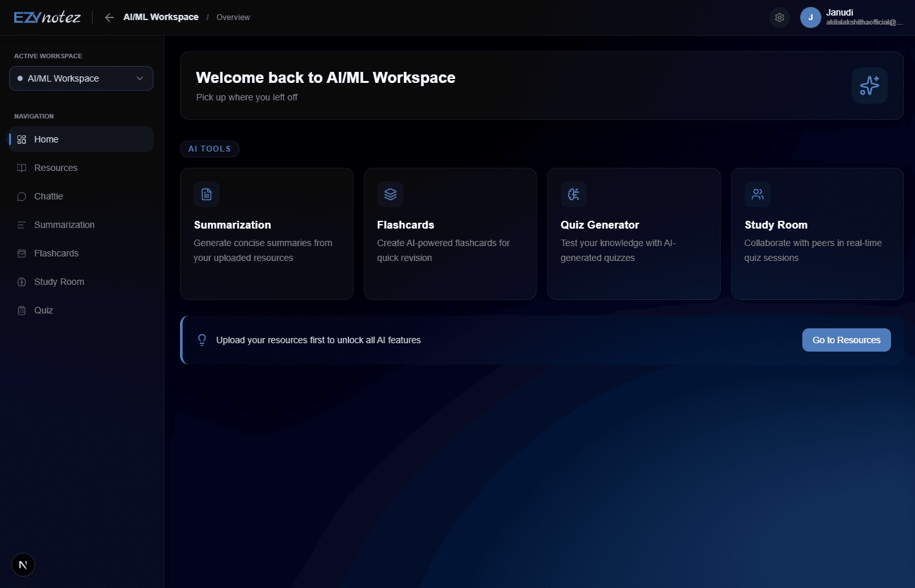Open the Quiz Generator card title

(600, 225)
